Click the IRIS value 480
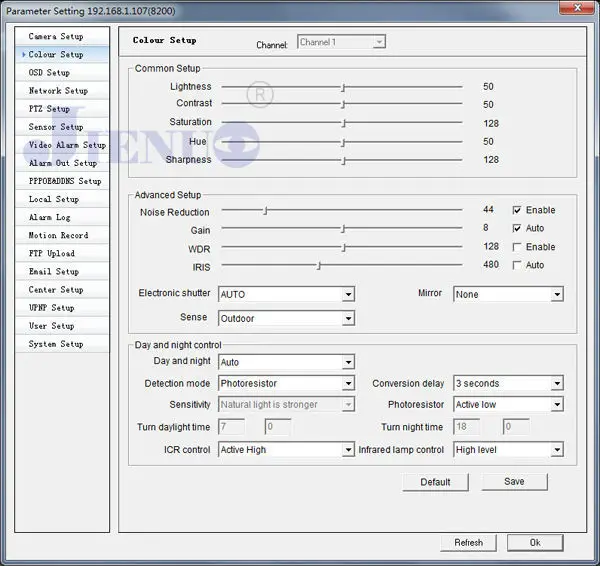 click(x=491, y=264)
